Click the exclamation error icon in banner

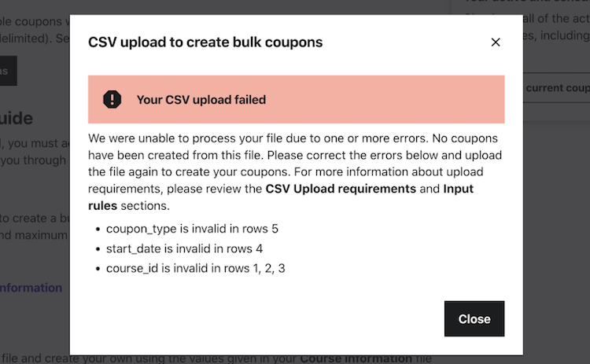112,99
